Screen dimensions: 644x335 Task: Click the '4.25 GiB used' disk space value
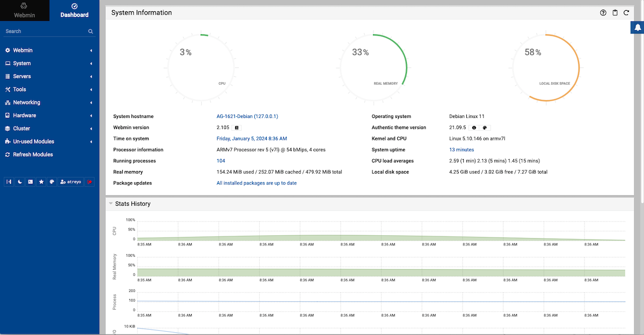point(498,172)
